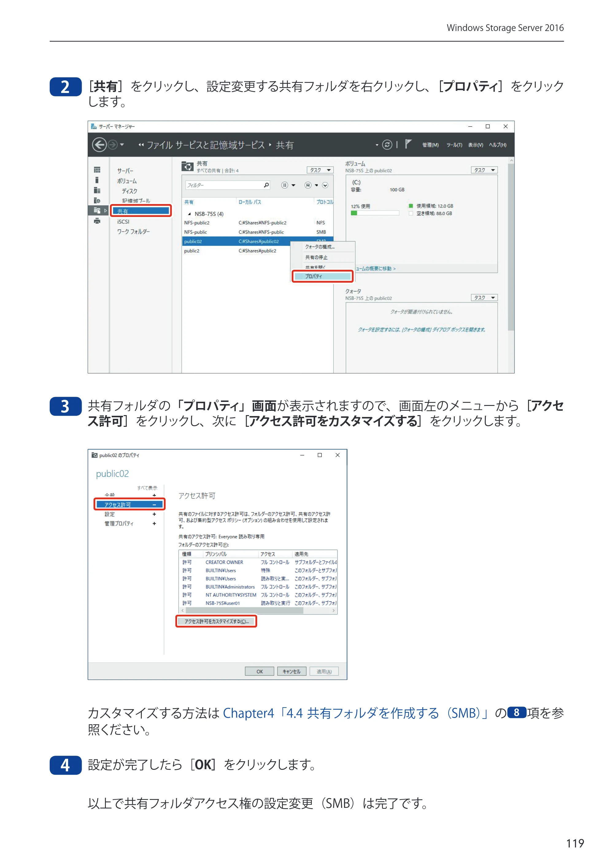This screenshot has height=868, width=614.
Task: Click the ローカル パス column header
Action: click(x=249, y=202)
